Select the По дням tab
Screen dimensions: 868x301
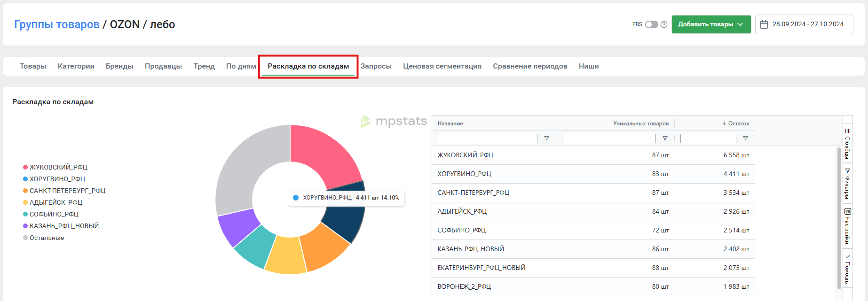[x=241, y=66]
